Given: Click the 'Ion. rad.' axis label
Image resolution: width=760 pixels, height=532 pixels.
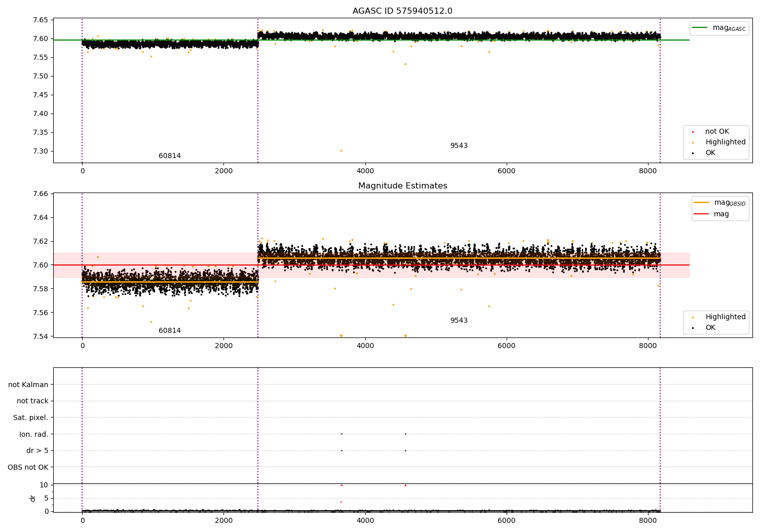Looking at the screenshot, I should 34,435.
